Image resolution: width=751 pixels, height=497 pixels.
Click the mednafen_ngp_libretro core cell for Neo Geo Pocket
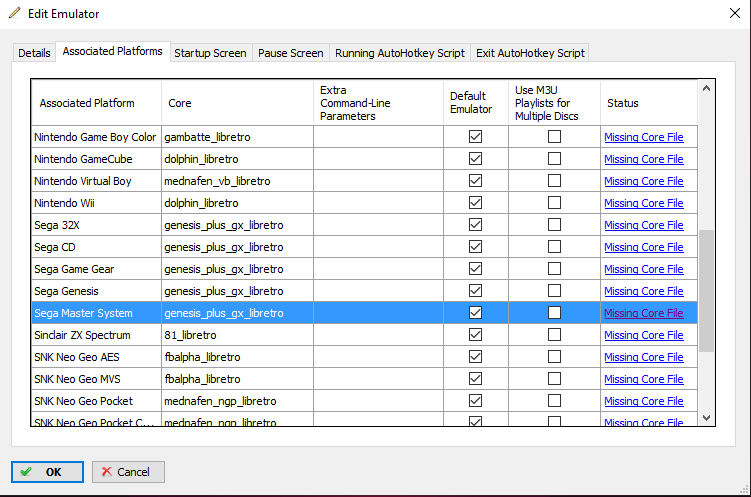click(x=238, y=401)
